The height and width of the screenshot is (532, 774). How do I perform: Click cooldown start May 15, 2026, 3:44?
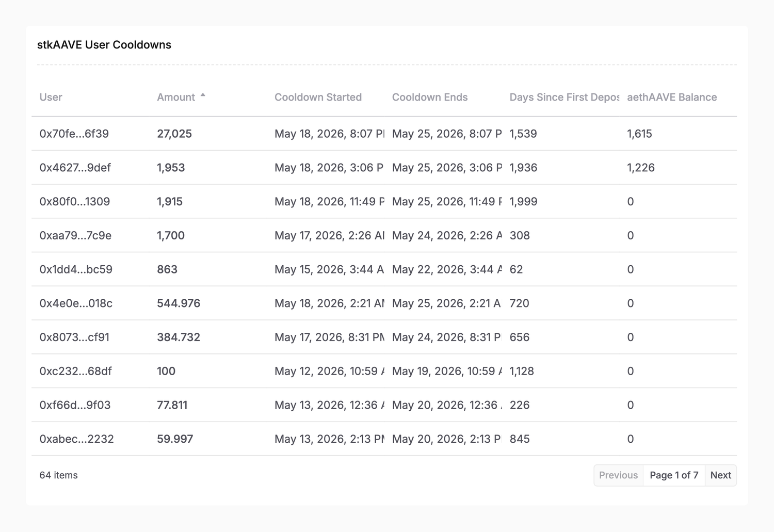329,269
